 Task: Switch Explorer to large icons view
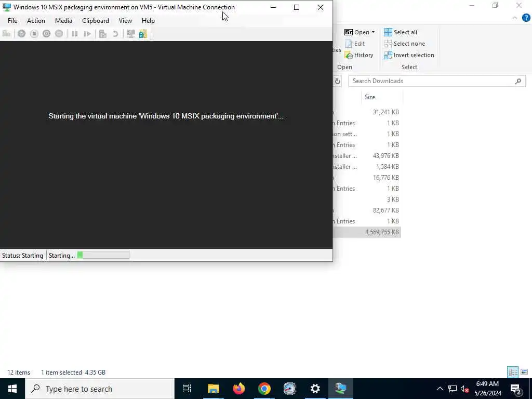[x=524, y=372]
